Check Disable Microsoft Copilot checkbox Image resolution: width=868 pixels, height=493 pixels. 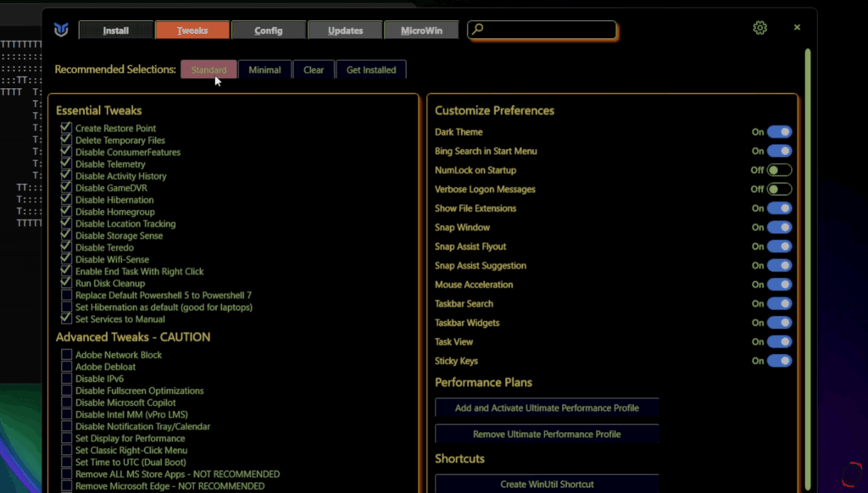66,402
